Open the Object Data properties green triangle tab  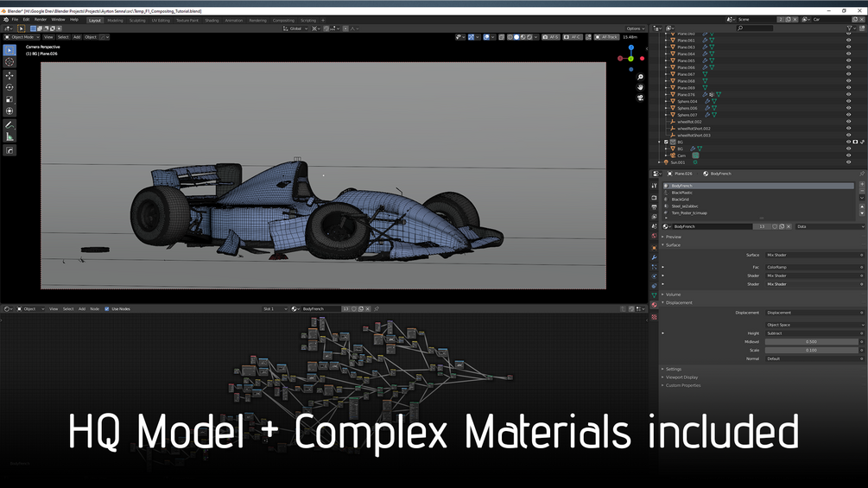pyautogui.click(x=655, y=295)
